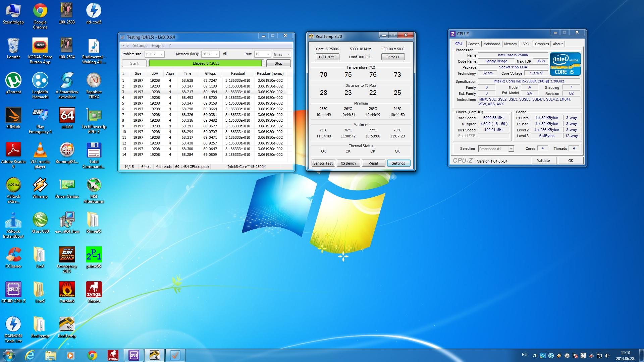Switch to the Mainboard tab in CPU-Z

point(492,44)
